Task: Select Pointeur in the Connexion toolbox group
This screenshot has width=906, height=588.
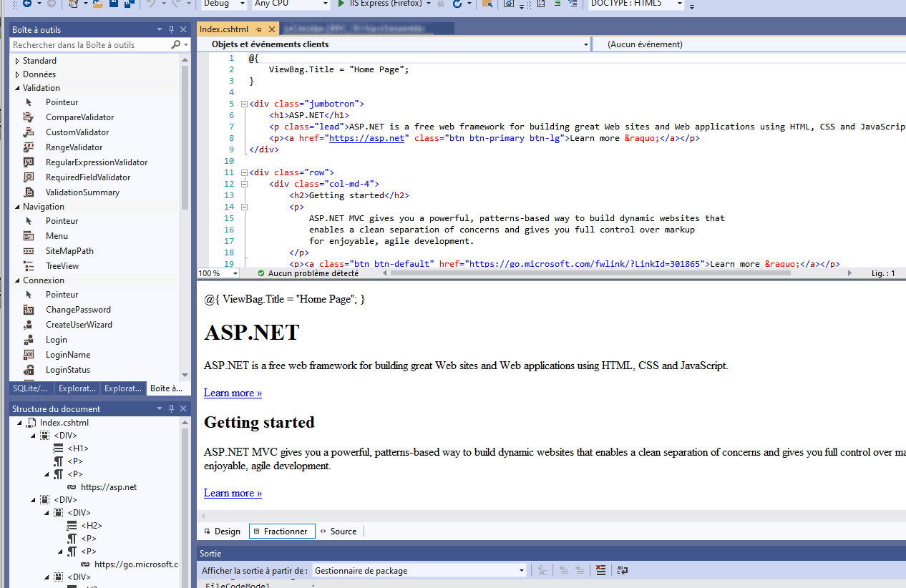Action: (x=62, y=295)
